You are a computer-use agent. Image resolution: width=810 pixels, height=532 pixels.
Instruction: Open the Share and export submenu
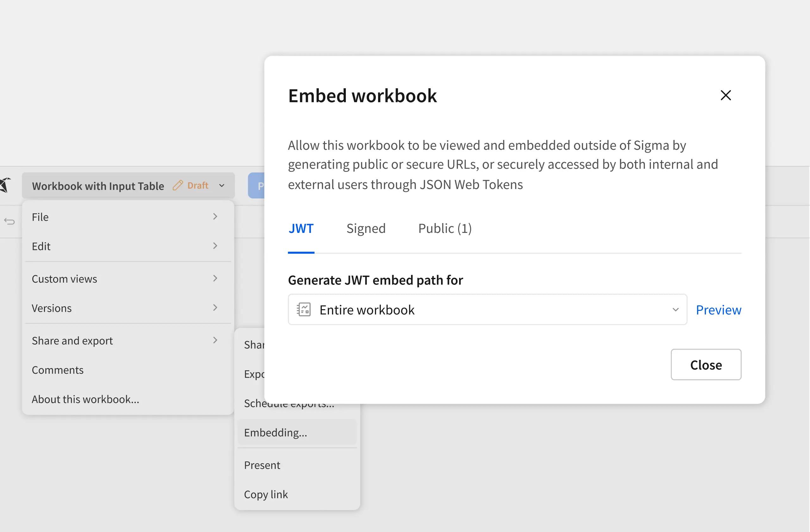point(128,340)
